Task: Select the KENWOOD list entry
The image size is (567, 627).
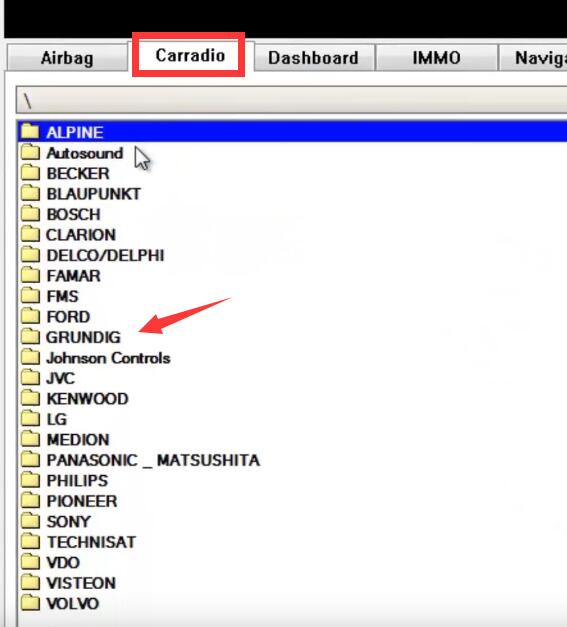Action: (x=88, y=398)
